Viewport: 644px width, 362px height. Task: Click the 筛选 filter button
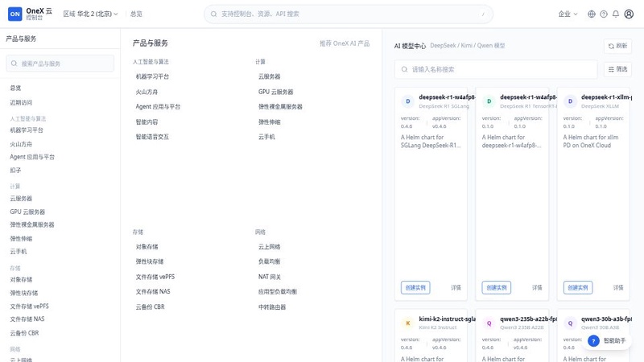click(x=617, y=69)
